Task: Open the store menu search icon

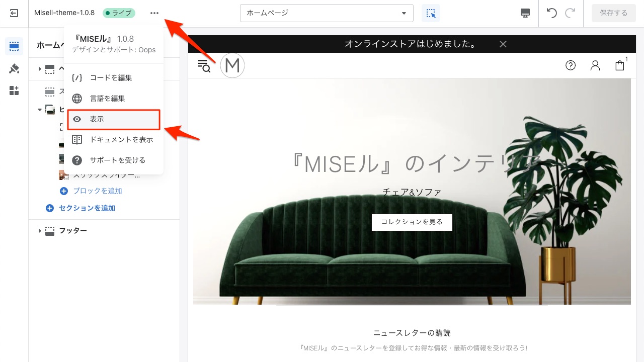Action: click(x=204, y=66)
